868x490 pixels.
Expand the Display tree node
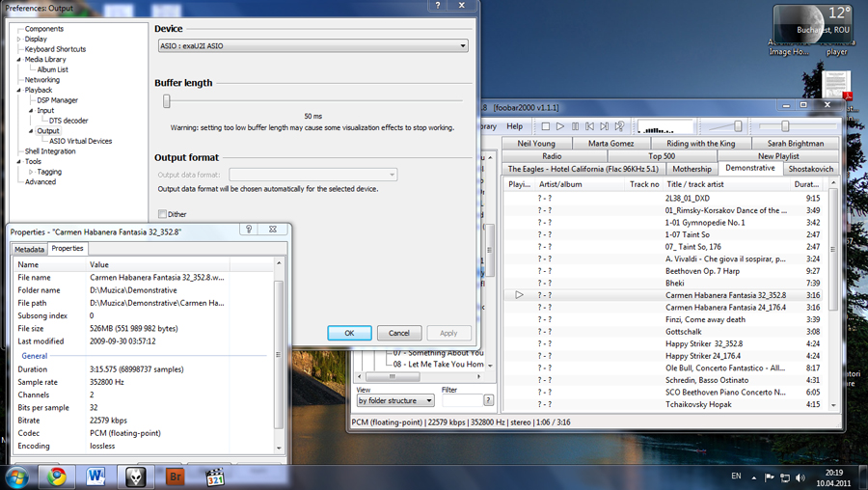19,40
